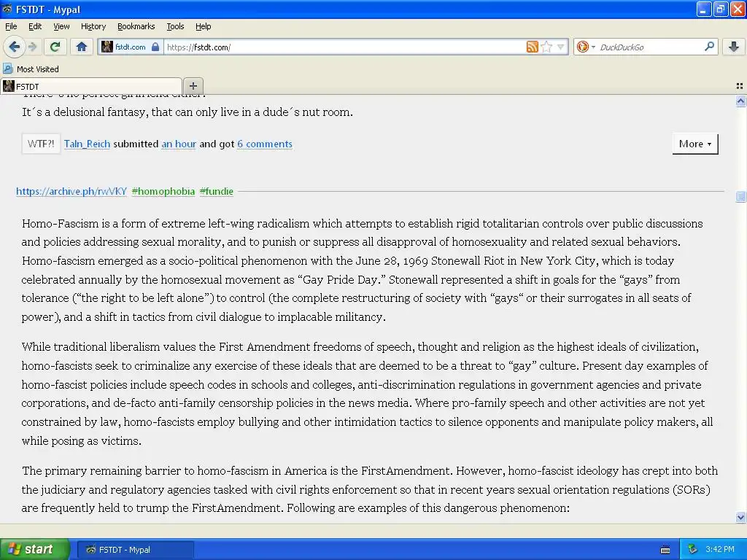Click the Forward arrow button
747x560 pixels.
32,47
